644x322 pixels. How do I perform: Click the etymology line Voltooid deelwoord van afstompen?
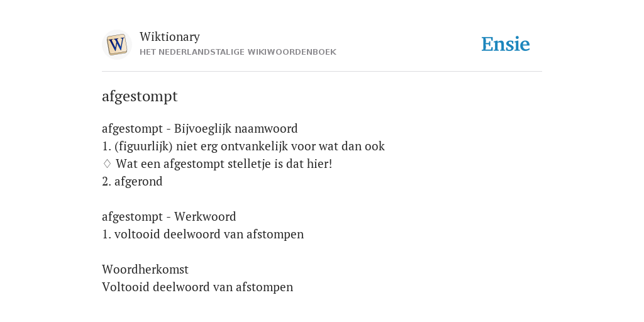tap(197, 287)
